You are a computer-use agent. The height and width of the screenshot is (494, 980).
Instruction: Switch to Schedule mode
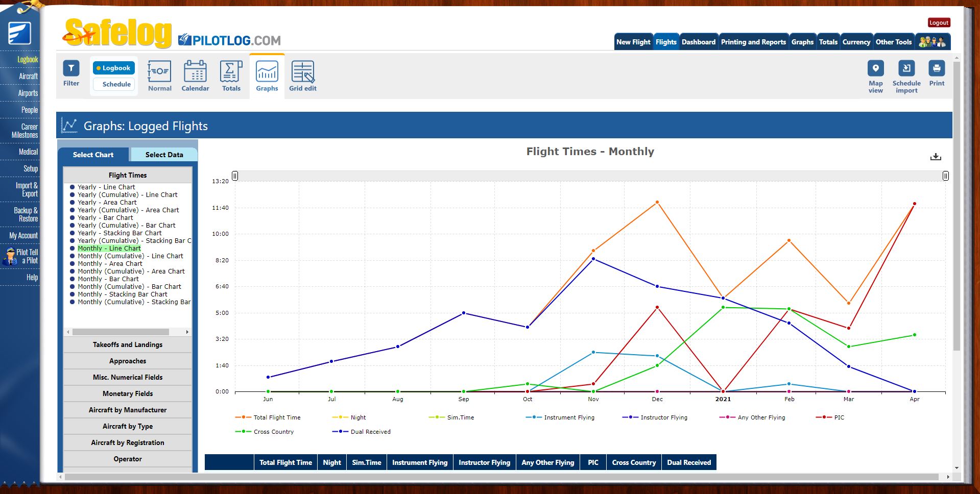(x=113, y=84)
